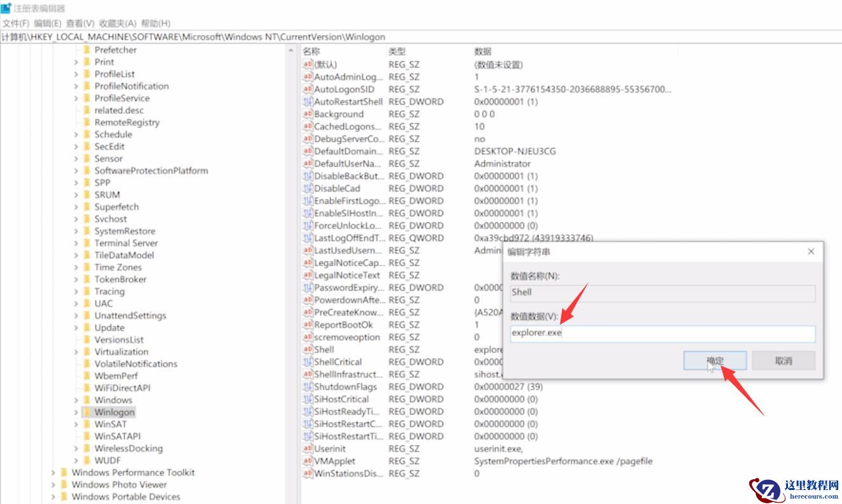Click 确定 to confirm the Shell value
The height and width of the screenshot is (504, 842).
714,360
